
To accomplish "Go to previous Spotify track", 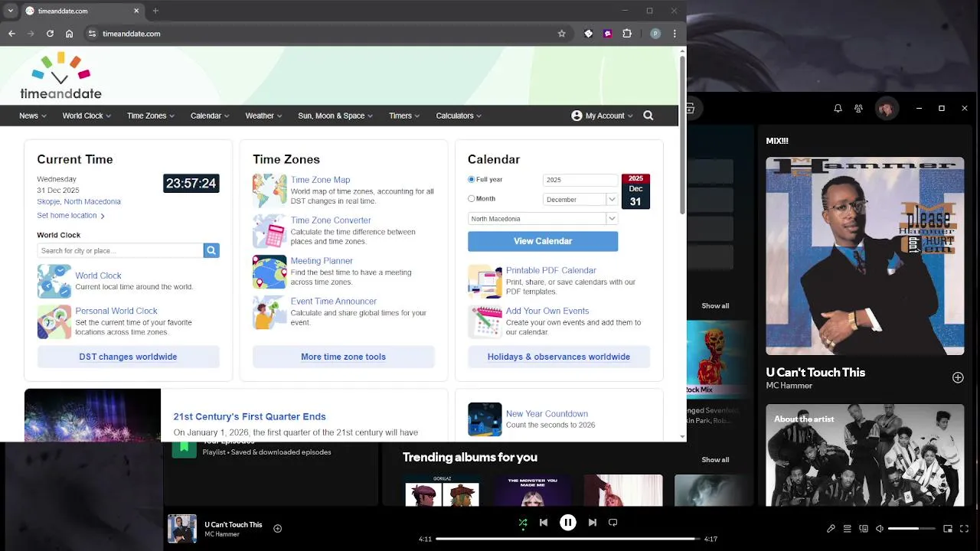I will click(x=544, y=523).
